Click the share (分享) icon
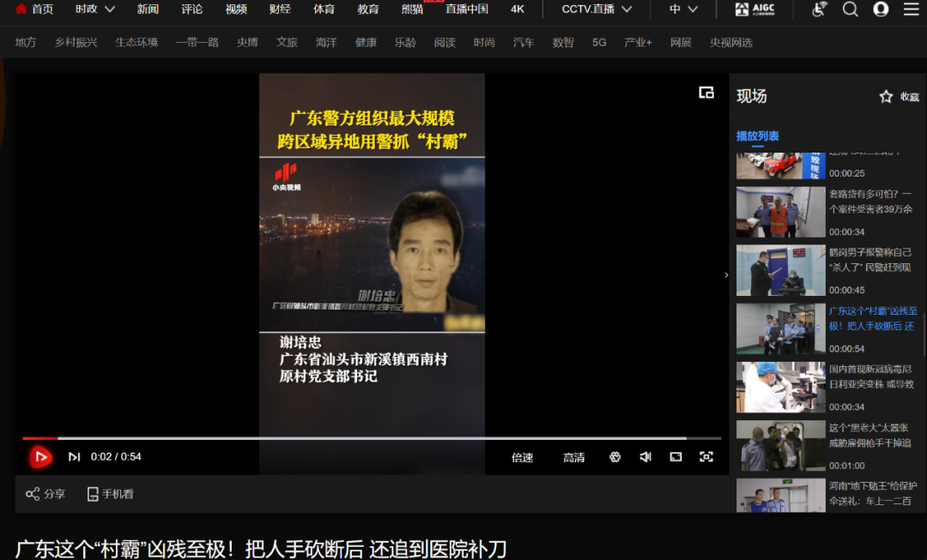The height and width of the screenshot is (560, 927). click(x=33, y=494)
